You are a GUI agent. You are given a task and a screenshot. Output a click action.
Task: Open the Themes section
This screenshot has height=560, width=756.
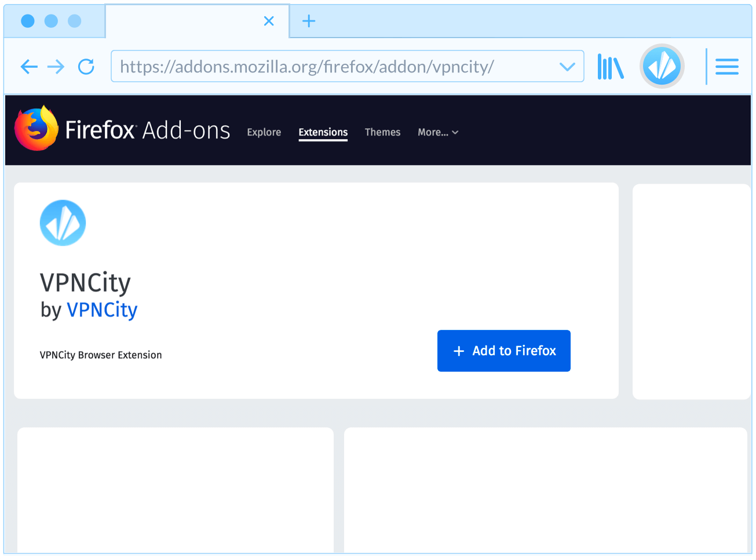point(382,132)
